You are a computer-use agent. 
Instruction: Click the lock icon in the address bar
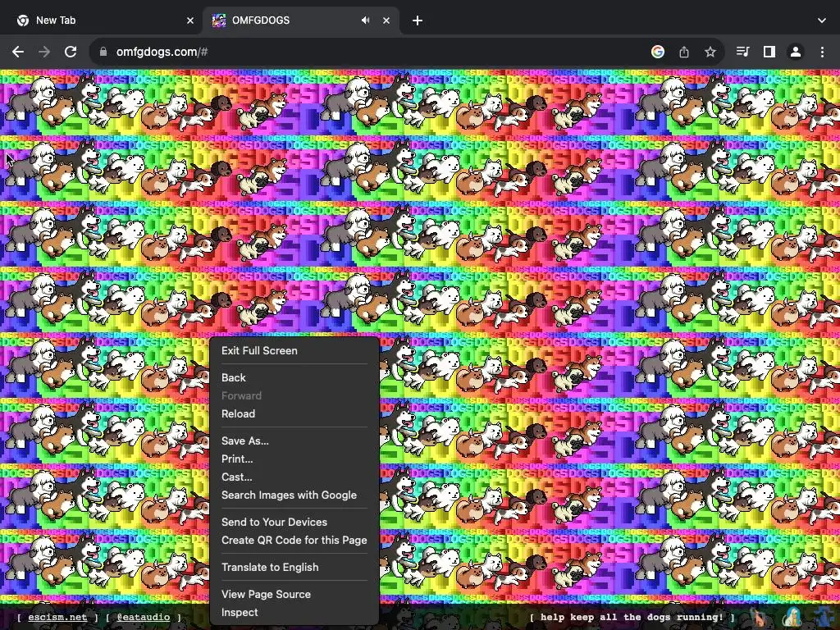tap(103, 52)
